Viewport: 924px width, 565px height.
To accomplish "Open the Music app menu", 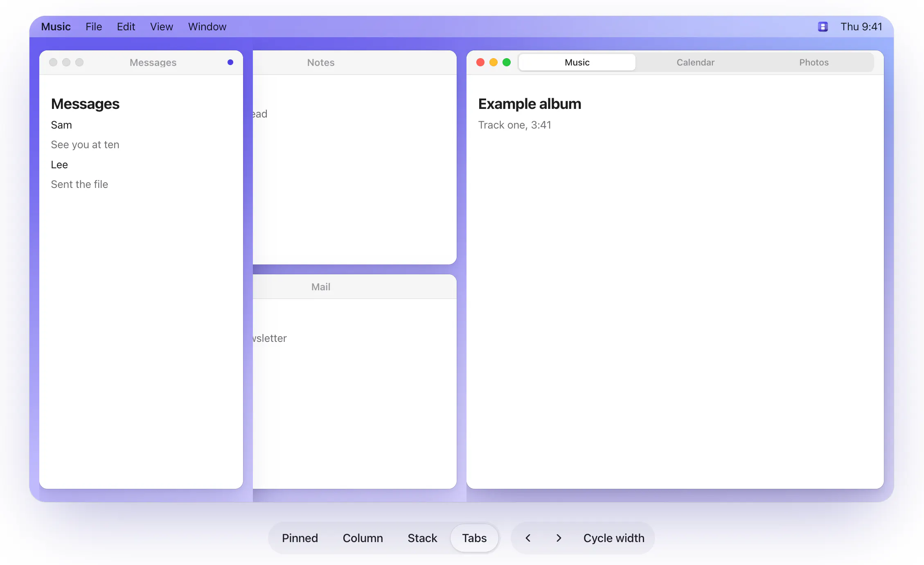I will 56,27.
